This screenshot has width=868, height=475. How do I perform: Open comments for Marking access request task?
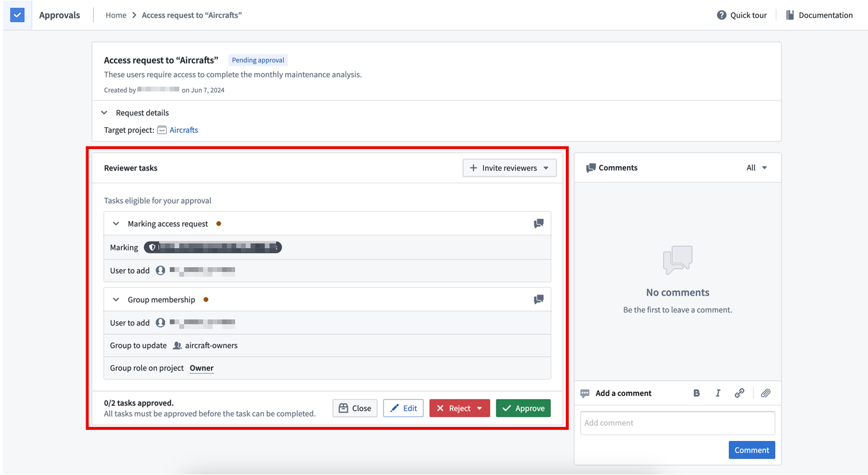click(538, 224)
